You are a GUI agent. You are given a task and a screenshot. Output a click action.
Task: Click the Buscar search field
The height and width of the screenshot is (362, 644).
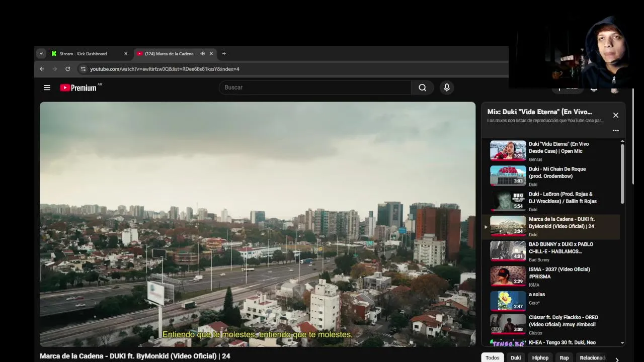[315, 87]
